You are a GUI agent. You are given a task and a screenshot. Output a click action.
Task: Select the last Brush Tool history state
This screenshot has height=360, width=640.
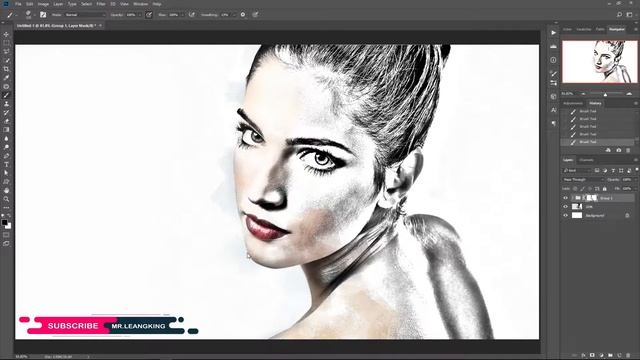pos(598,142)
